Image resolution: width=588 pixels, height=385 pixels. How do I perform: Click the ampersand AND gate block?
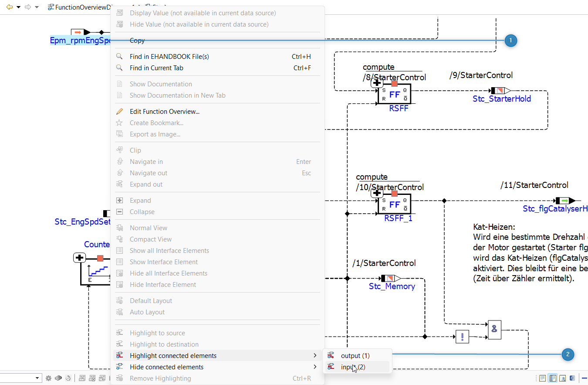[x=494, y=330]
